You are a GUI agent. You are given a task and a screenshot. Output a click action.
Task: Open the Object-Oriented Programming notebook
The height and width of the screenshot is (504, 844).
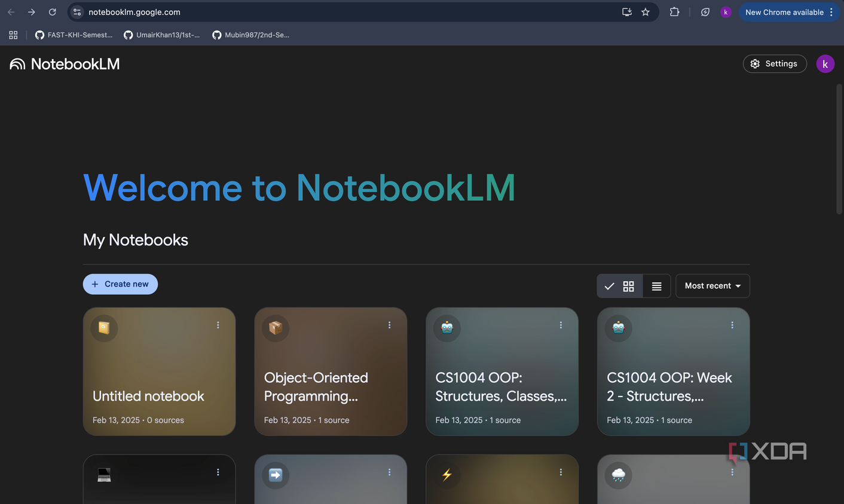point(331,371)
